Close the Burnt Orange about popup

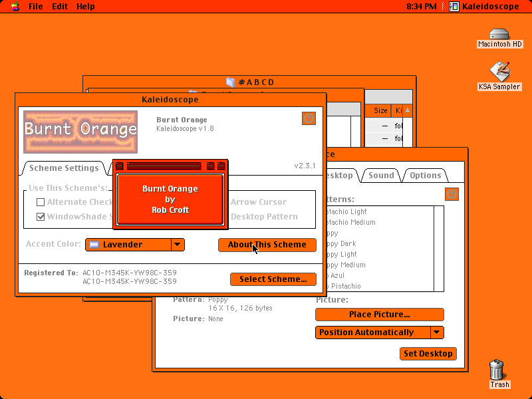(x=119, y=166)
